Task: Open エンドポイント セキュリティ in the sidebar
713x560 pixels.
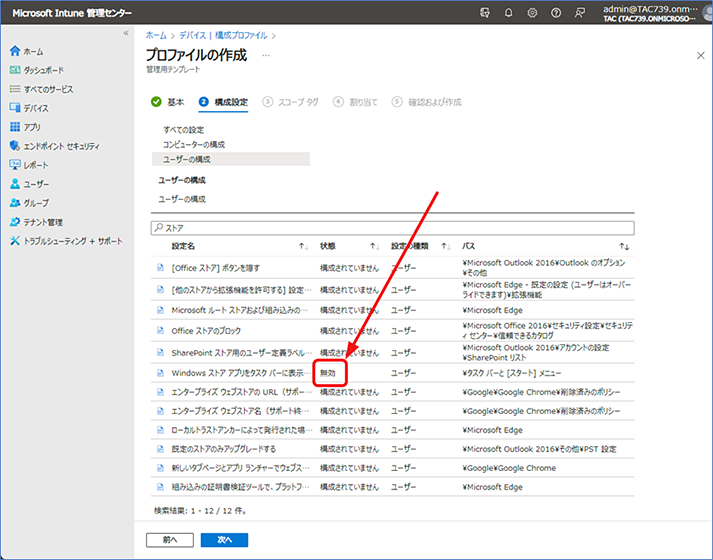Action: point(55,146)
